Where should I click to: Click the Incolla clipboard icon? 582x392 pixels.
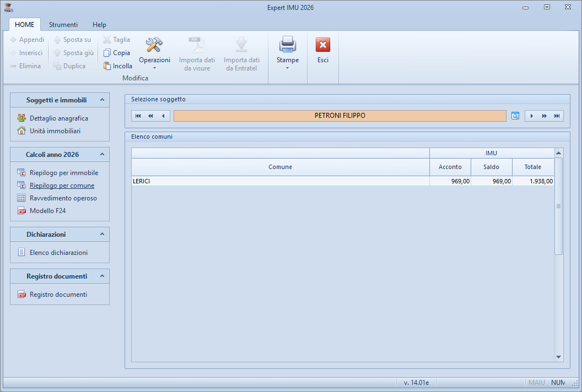click(x=107, y=66)
